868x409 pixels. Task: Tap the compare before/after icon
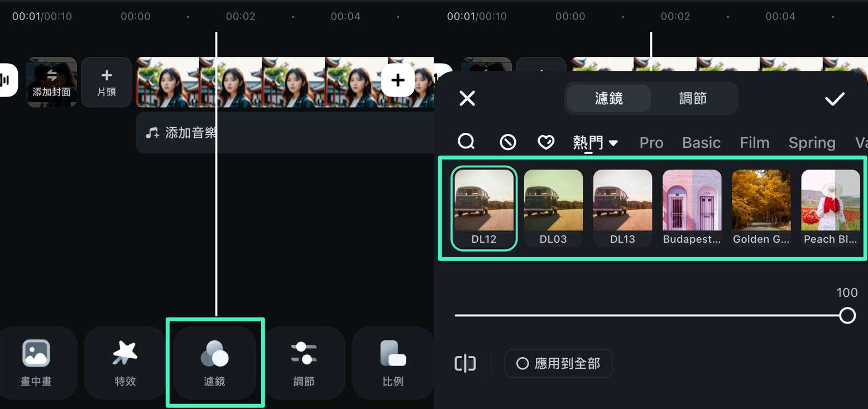coord(465,364)
